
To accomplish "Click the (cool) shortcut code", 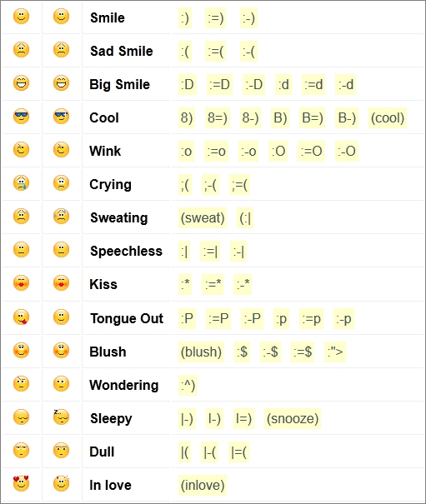I will (388, 118).
